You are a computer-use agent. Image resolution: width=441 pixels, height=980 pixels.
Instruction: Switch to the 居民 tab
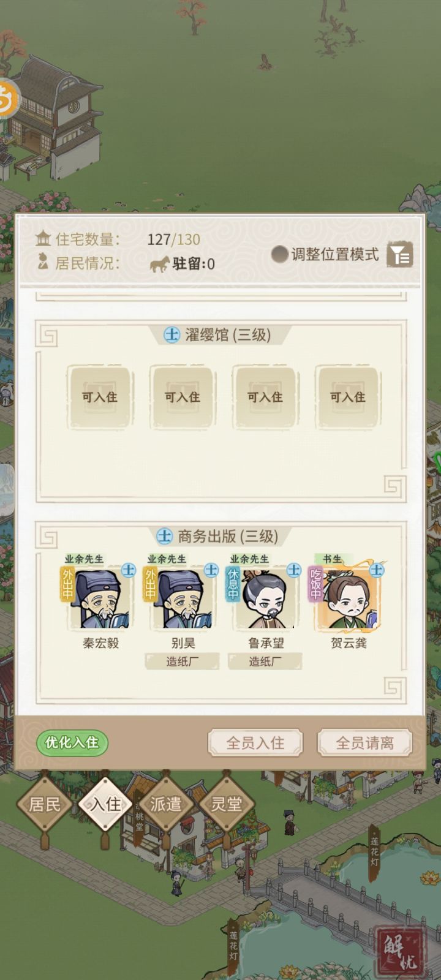coord(45,804)
